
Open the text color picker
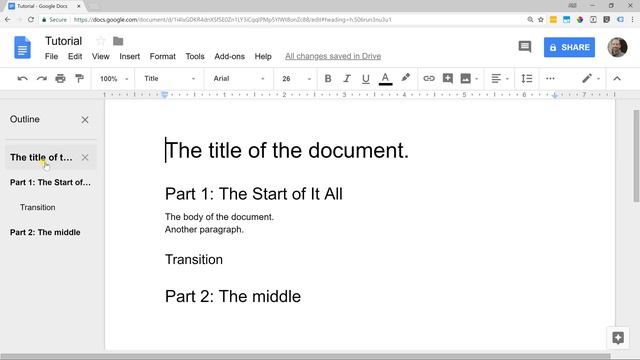click(x=385, y=78)
